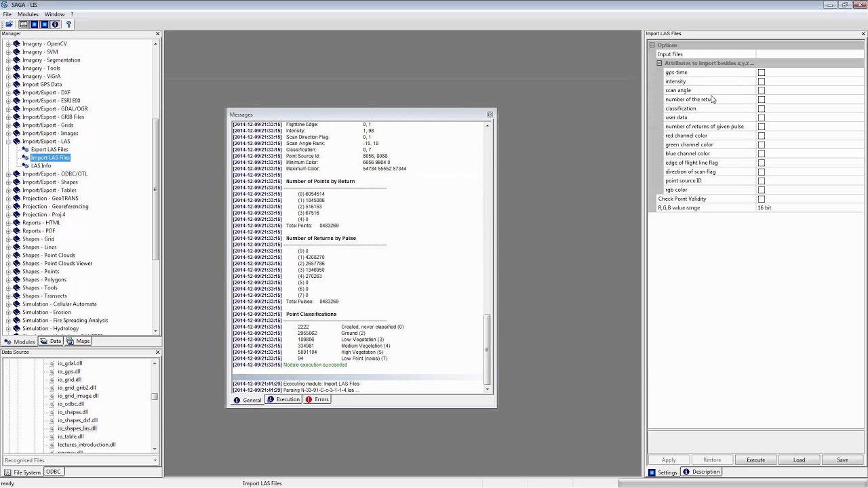Open the ? help menu

tap(72, 14)
